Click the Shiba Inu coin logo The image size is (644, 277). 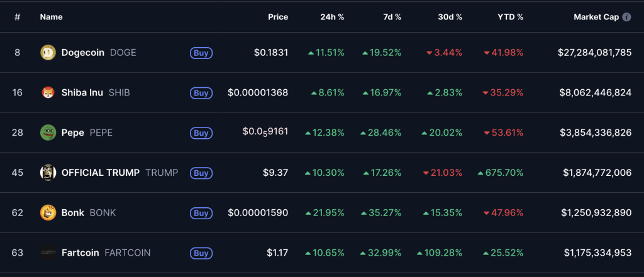(x=48, y=93)
